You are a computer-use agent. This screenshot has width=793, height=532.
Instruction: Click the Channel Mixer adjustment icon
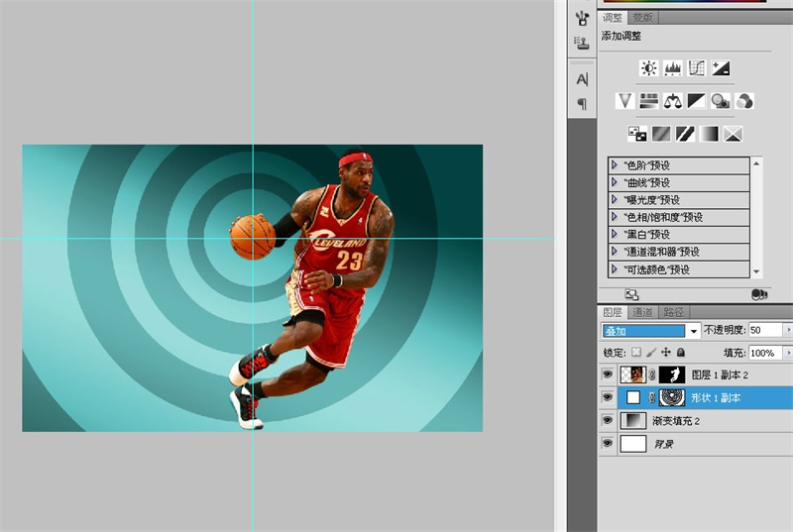click(745, 100)
